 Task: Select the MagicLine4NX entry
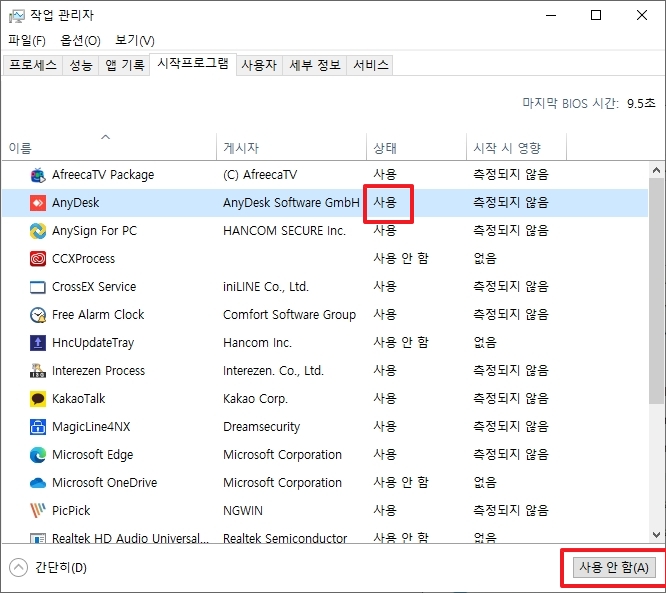click(x=91, y=427)
